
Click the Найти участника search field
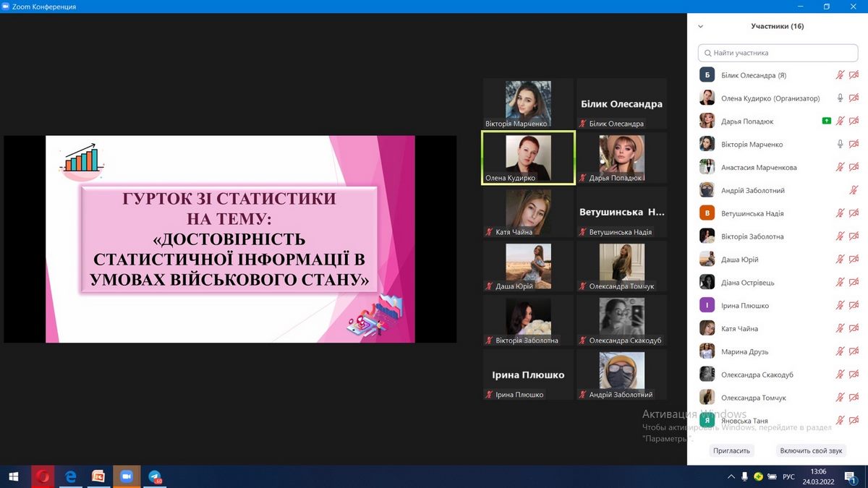coord(778,53)
